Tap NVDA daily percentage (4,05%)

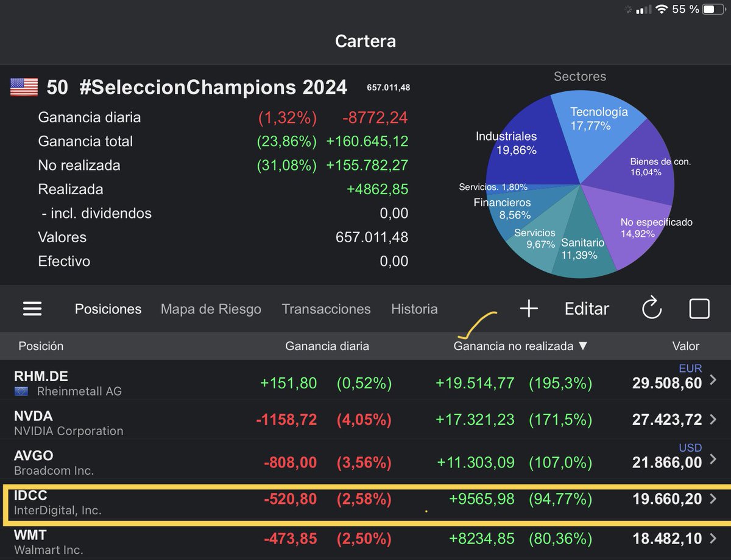coord(364,419)
